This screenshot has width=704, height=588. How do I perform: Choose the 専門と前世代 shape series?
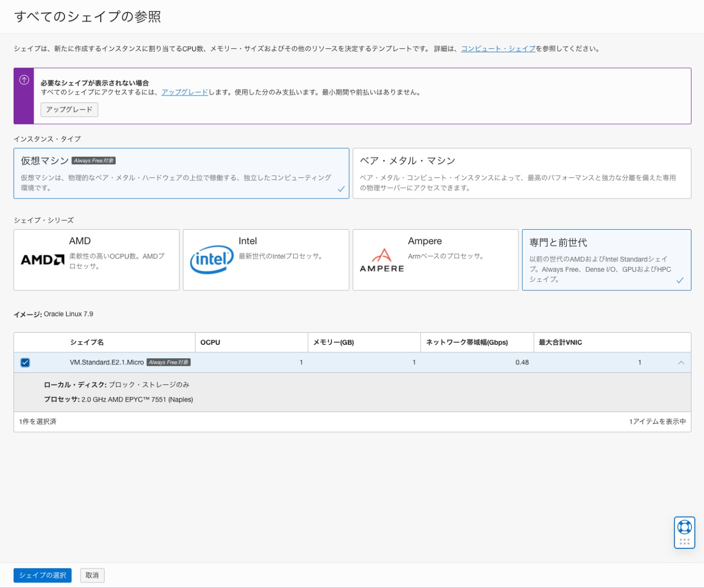(606, 260)
